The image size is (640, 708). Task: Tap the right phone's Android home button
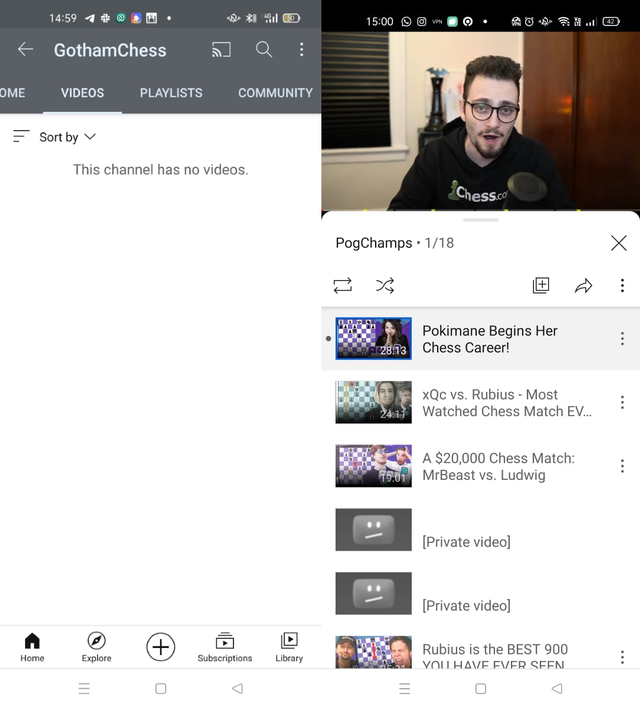click(481, 689)
